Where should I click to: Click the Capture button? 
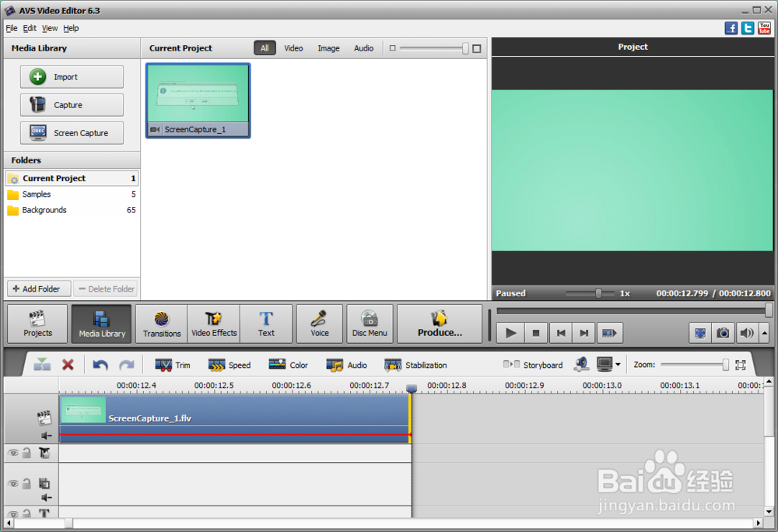[x=72, y=105]
